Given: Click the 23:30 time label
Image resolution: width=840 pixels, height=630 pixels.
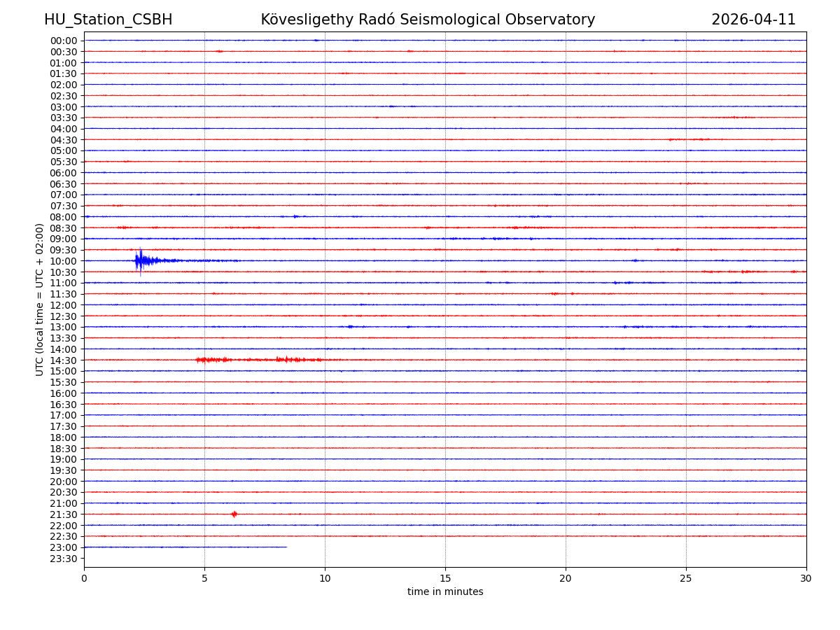Looking at the screenshot, I should tap(64, 559).
